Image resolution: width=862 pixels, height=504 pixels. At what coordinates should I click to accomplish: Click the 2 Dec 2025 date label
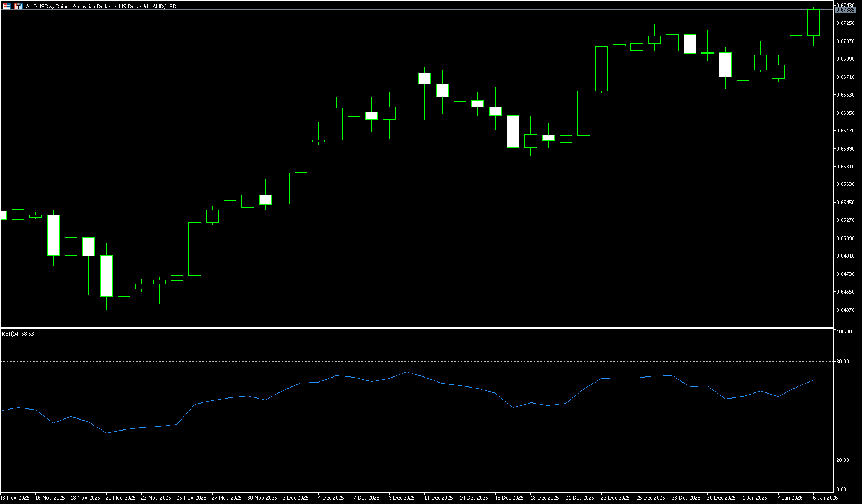(296, 497)
